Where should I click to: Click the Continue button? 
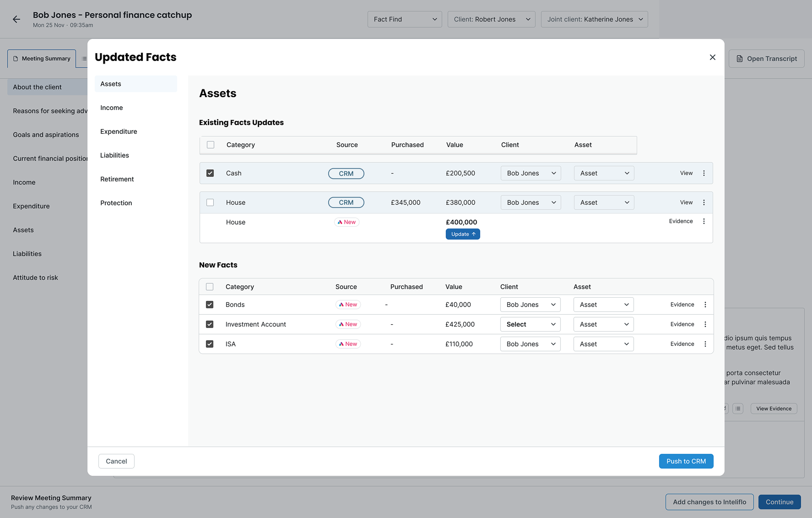[x=780, y=502]
